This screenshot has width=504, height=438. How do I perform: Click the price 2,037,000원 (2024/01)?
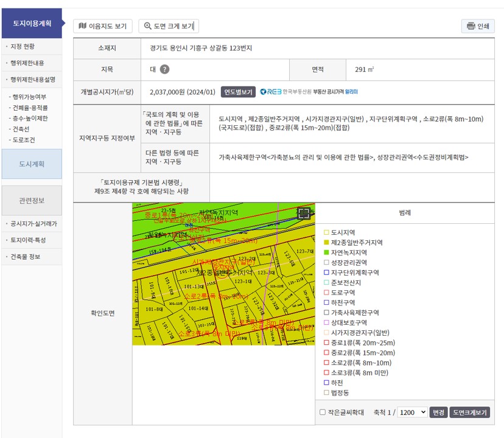pos(183,92)
